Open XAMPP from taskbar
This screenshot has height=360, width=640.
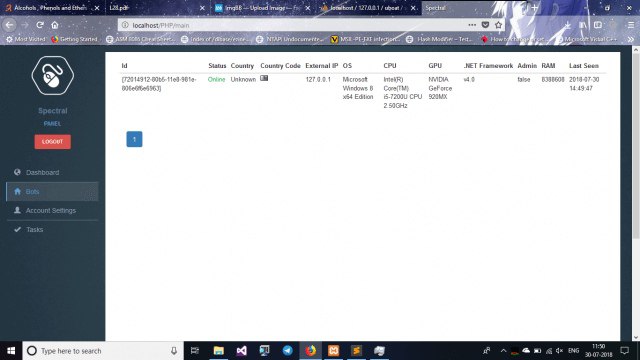click(x=333, y=351)
